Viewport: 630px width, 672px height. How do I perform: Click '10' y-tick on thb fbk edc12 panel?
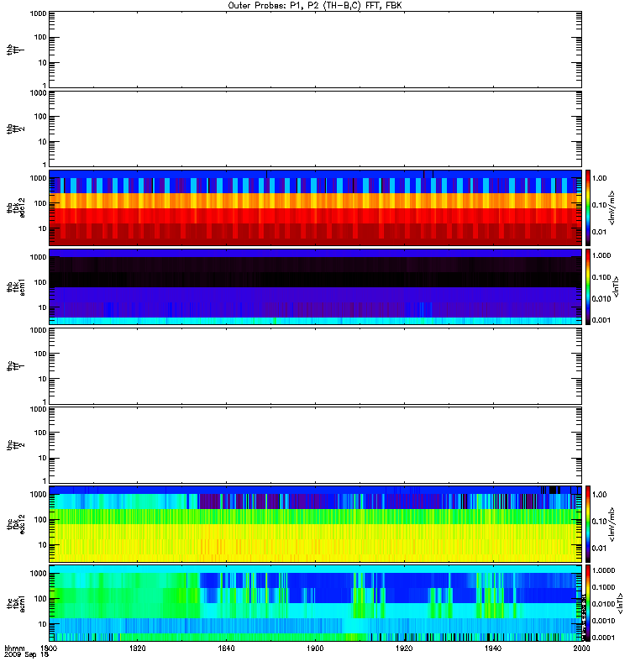coord(43,228)
